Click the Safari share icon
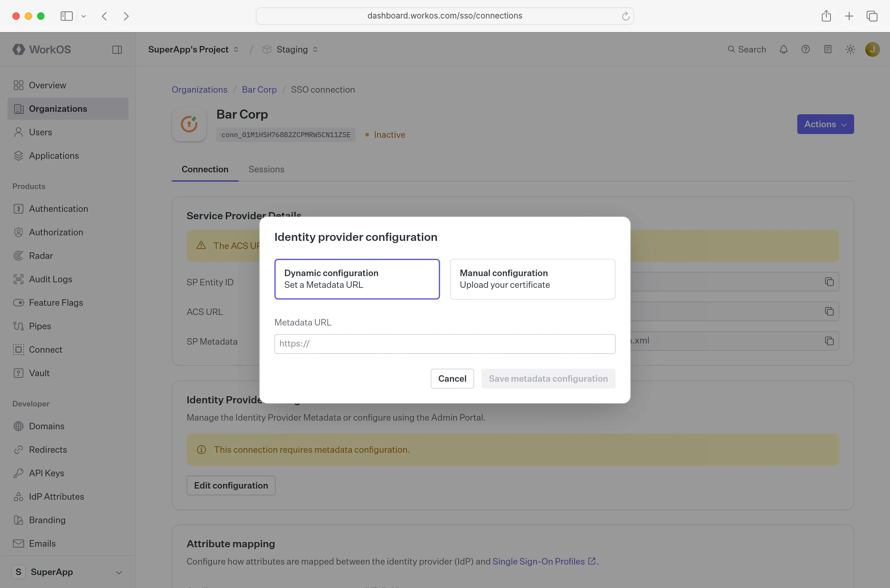 (x=826, y=16)
